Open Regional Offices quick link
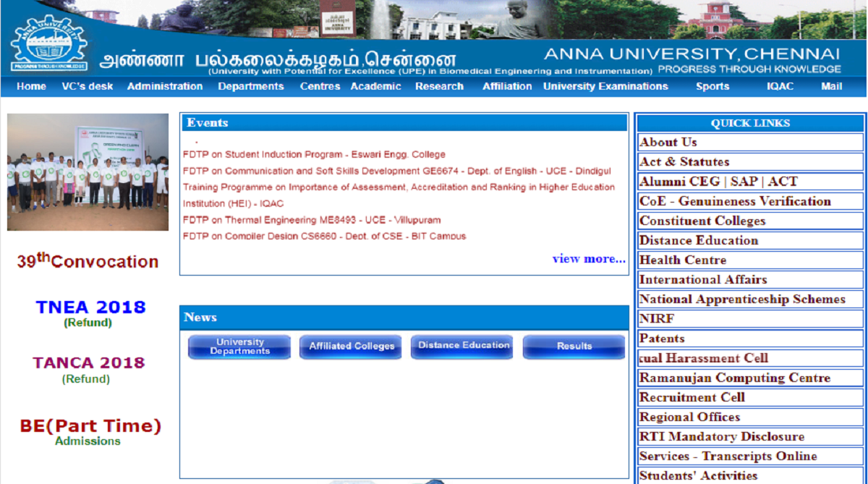 point(690,416)
